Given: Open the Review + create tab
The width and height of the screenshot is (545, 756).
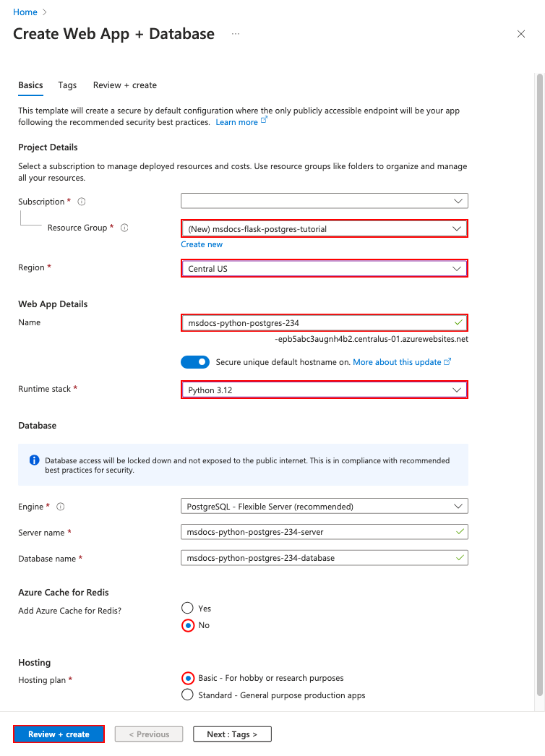Looking at the screenshot, I should [x=124, y=85].
